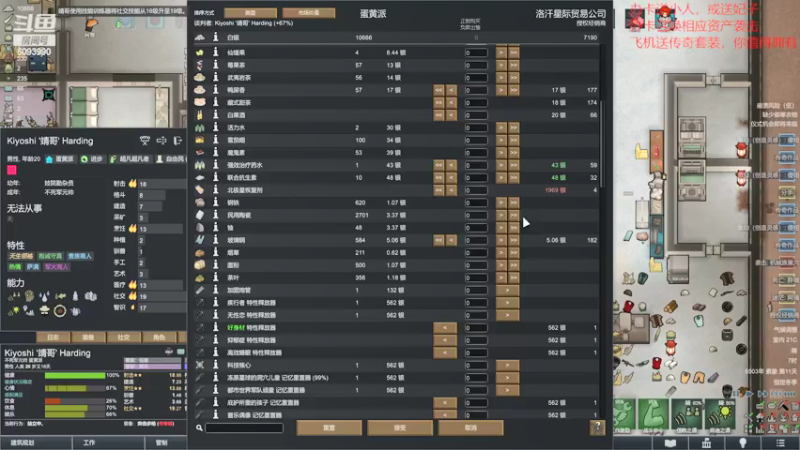The width and height of the screenshot is (800, 450).
Task: Click the 军火商人 trait tag
Action: tap(56, 267)
